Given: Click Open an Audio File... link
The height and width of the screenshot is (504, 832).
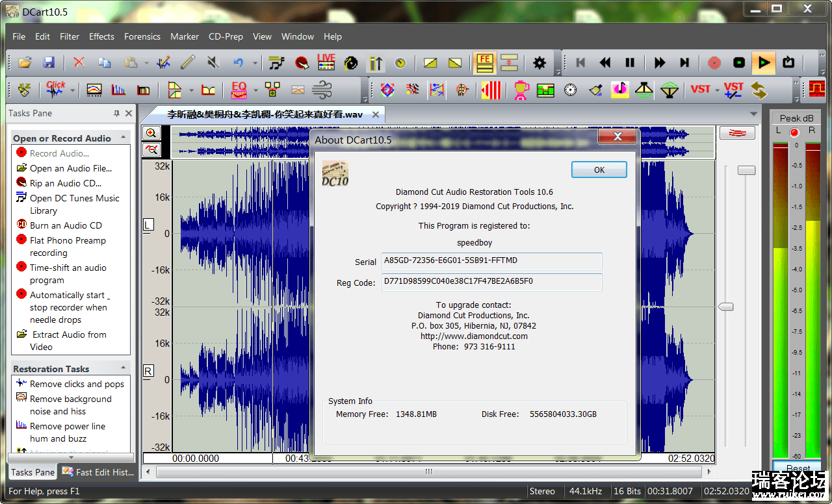Looking at the screenshot, I should click(x=71, y=168).
